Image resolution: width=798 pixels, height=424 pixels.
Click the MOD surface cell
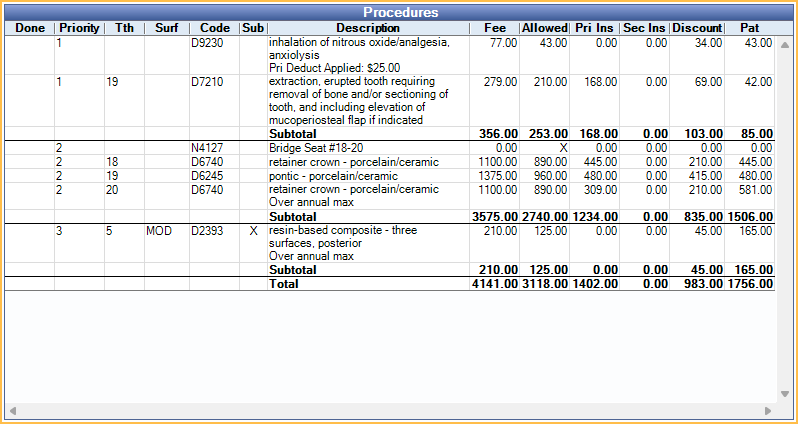(159, 230)
